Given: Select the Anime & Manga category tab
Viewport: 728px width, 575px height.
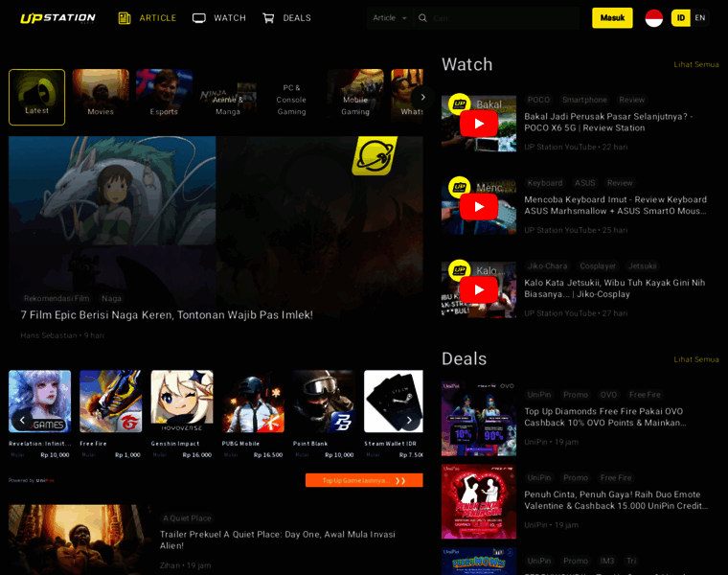Looking at the screenshot, I should (228, 97).
